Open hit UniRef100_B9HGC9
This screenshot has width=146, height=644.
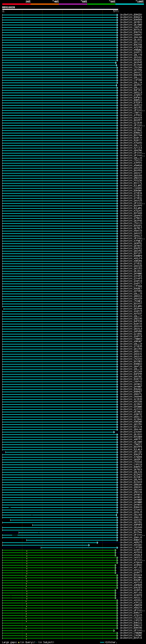click(x=131, y=17)
